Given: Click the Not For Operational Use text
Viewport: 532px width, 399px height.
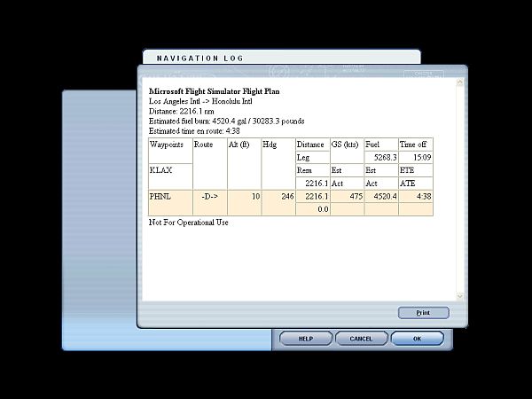Looking at the screenshot, I should pos(188,223).
